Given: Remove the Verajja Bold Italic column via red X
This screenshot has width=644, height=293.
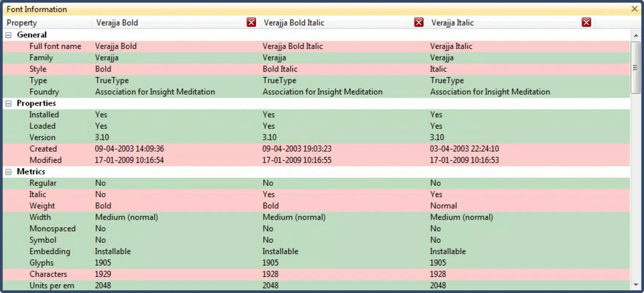Looking at the screenshot, I should click(419, 22).
